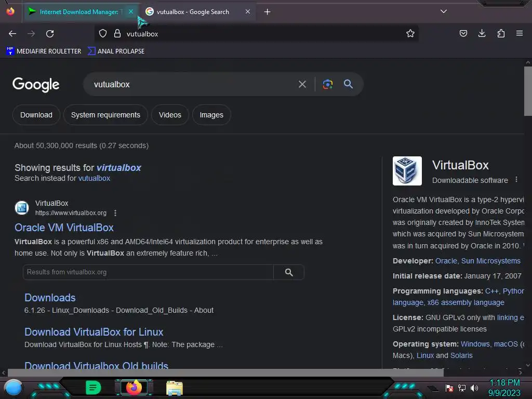
Task: Open volume control in system tray
Action: [x=474, y=388]
